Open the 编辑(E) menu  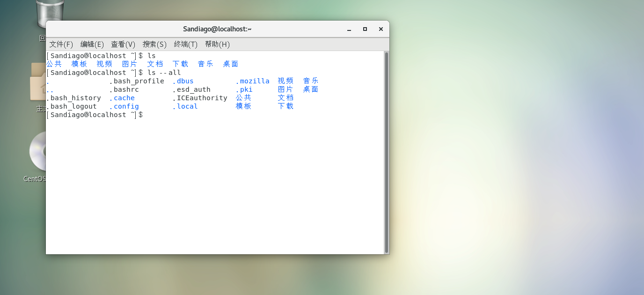[x=92, y=44]
